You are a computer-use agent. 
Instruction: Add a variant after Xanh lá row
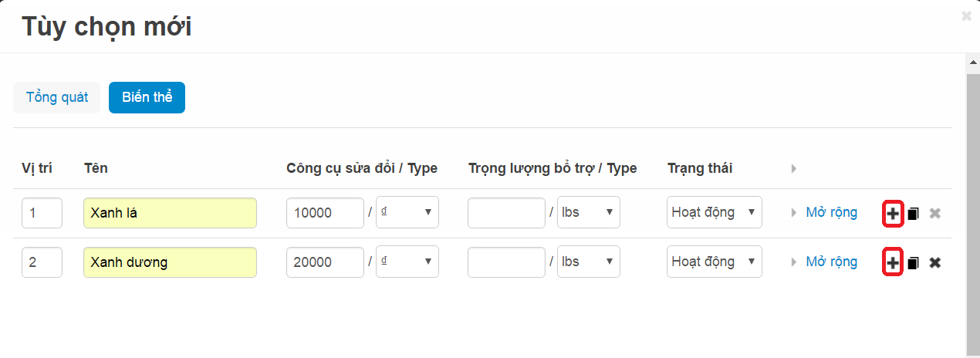[x=892, y=214]
